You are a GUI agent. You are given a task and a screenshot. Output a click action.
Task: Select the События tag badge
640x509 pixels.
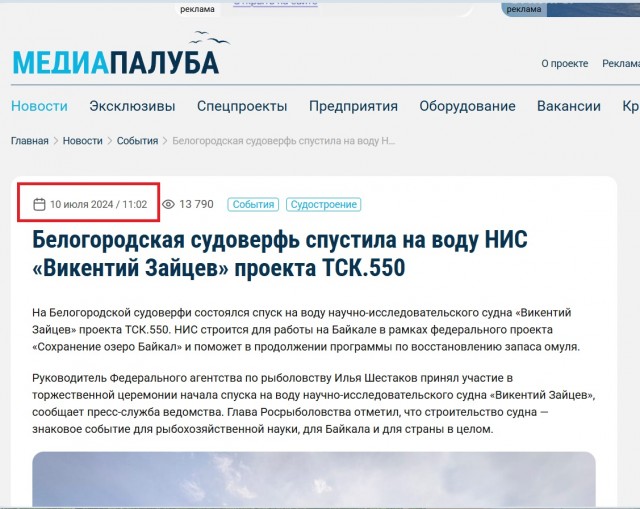point(253,204)
